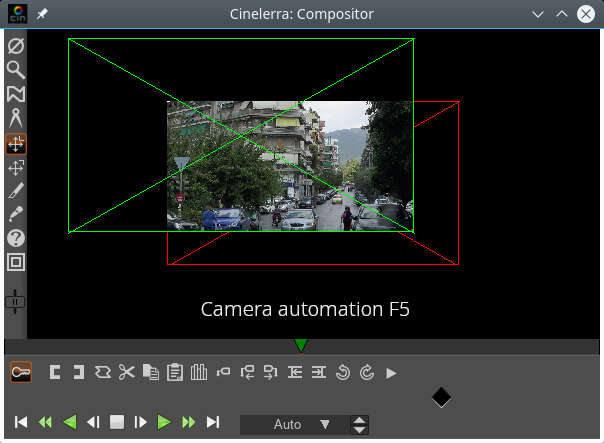This screenshot has width=604, height=443.
Task: Stop playback
Action: click(x=117, y=423)
